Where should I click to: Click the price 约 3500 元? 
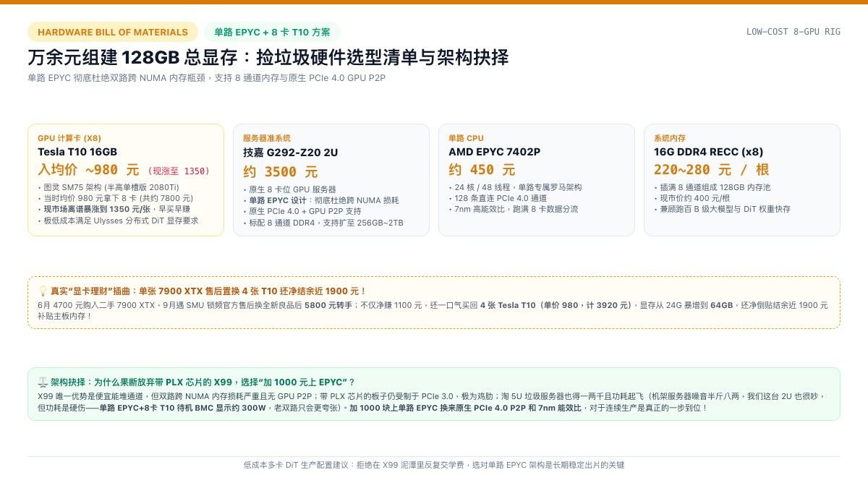coord(281,172)
